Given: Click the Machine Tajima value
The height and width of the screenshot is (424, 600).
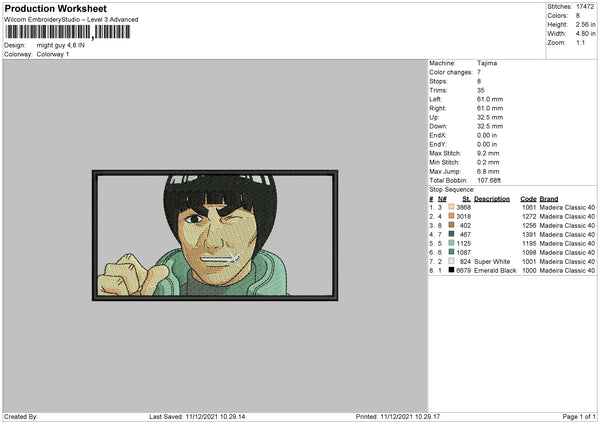Looking at the screenshot, I should (487, 63).
